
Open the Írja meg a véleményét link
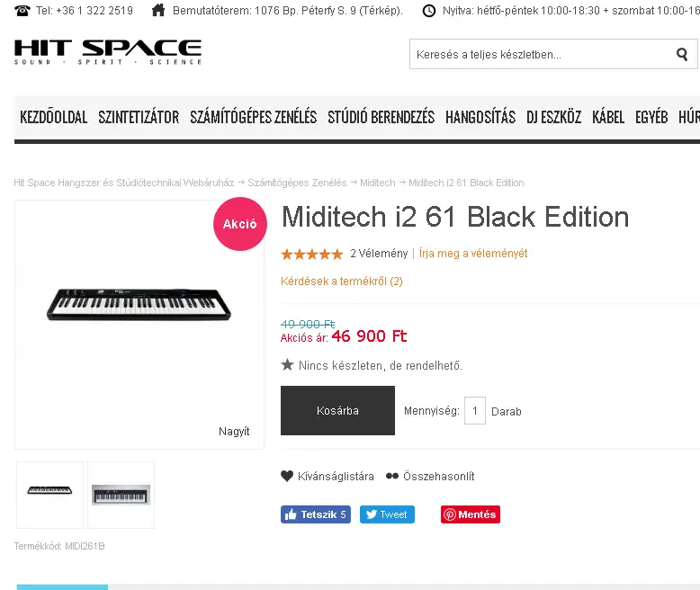(x=473, y=254)
